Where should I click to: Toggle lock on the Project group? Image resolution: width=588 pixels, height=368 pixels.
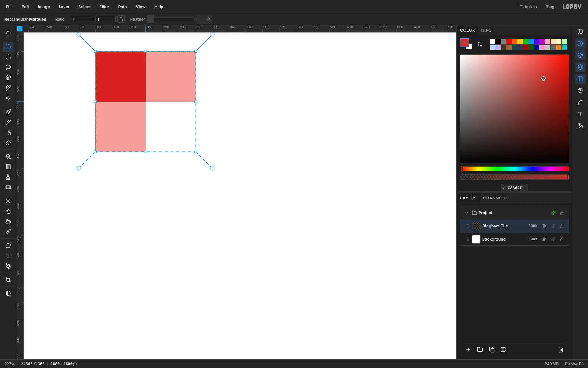pos(562,213)
